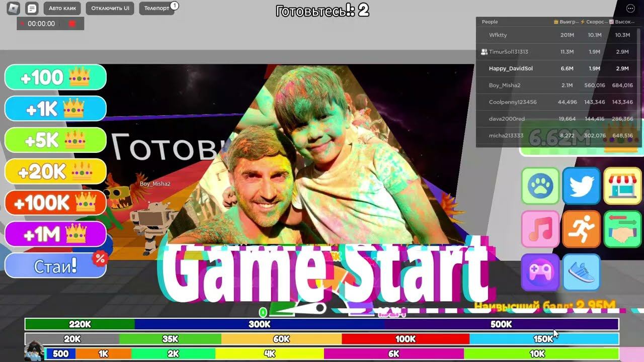This screenshot has height=362, width=644.
Task: Buy the +20K crowns pack
Action: [x=55, y=171]
